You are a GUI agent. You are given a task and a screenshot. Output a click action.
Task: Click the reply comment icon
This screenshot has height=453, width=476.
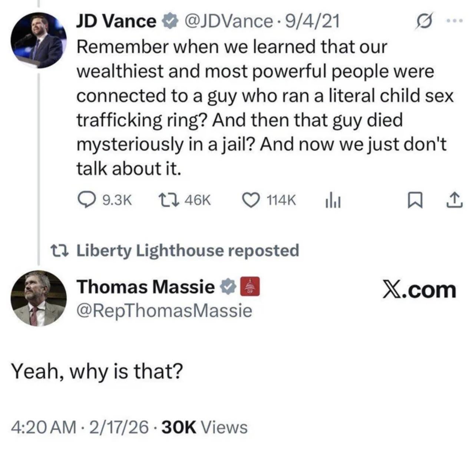(86, 200)
